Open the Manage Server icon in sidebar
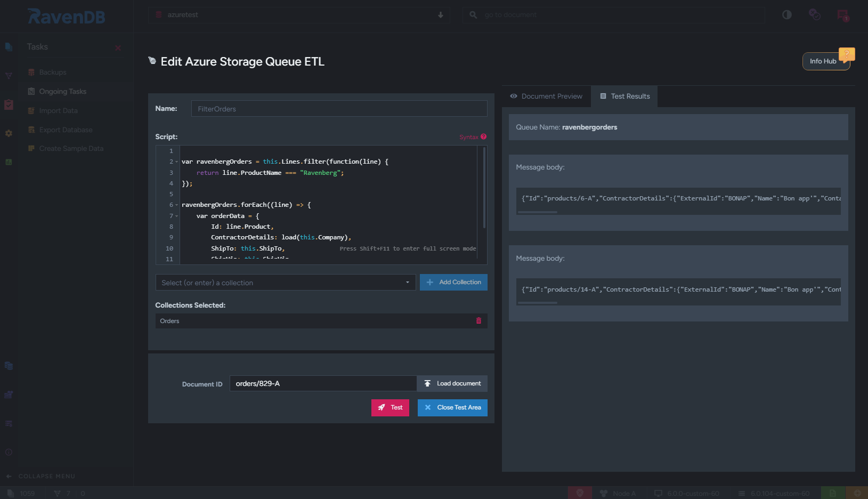 pos(9,395)
